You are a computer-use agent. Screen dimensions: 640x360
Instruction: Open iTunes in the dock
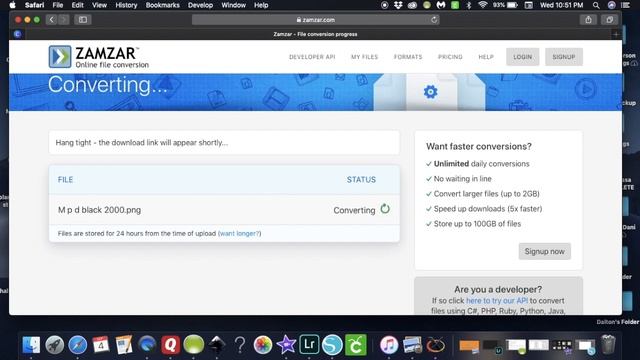click(389, 345)
